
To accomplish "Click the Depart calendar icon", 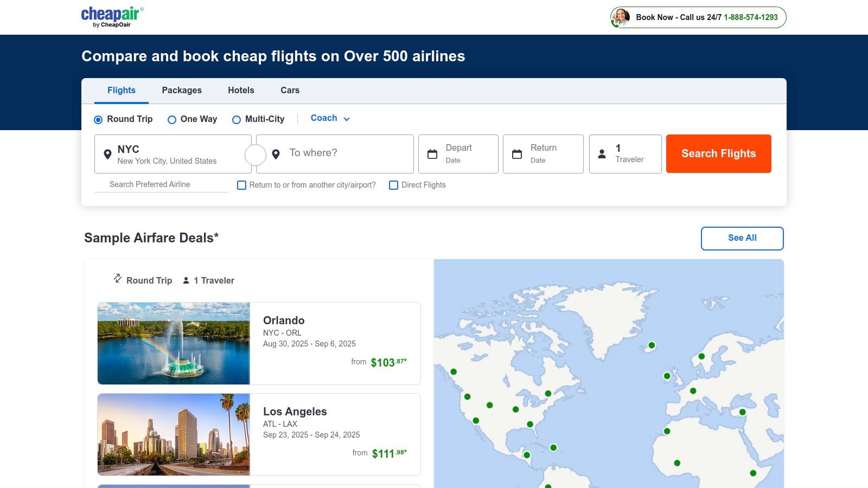I will tap(432, 154).
